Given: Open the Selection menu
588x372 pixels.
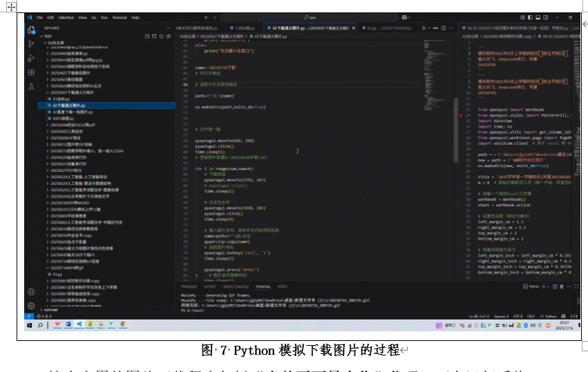Looking at the screenshot, I should [66, 17].
